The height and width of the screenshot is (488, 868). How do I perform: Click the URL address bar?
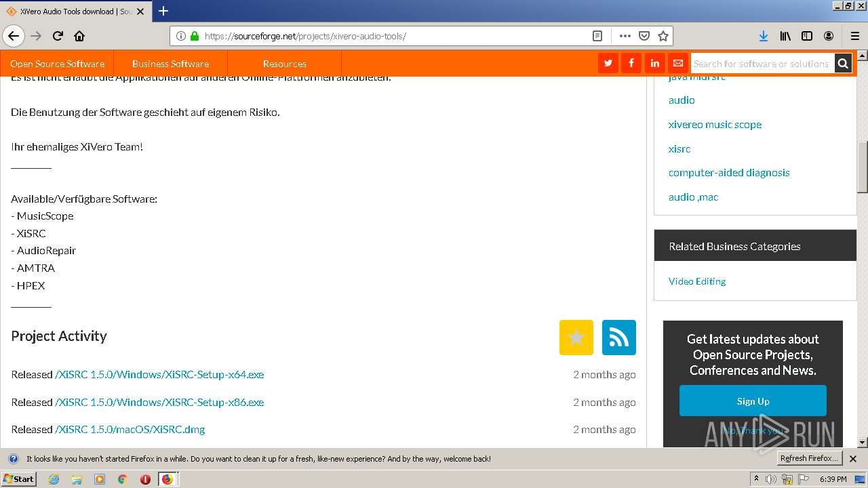click(x=393, y=36)
